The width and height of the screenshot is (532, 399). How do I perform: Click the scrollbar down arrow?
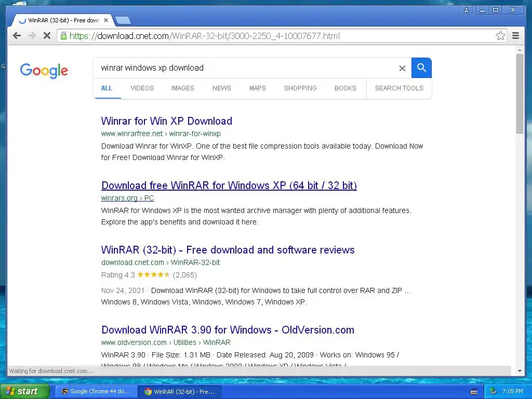(520, 371)
